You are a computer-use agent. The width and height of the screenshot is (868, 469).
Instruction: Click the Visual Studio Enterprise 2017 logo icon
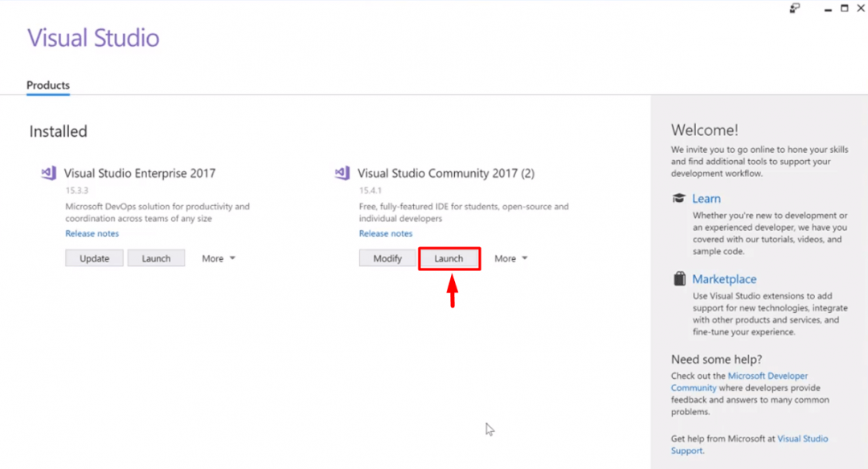click(x=49, y=173)
